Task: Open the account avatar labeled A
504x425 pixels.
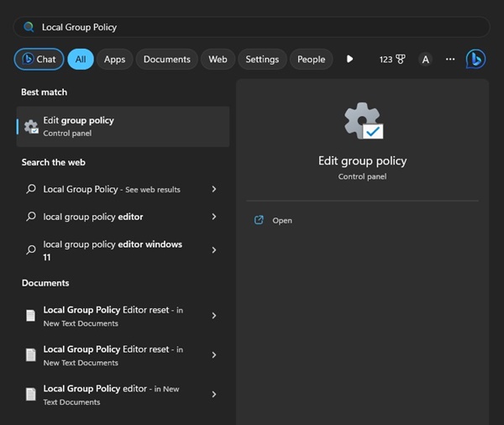Action: (425, 60)
